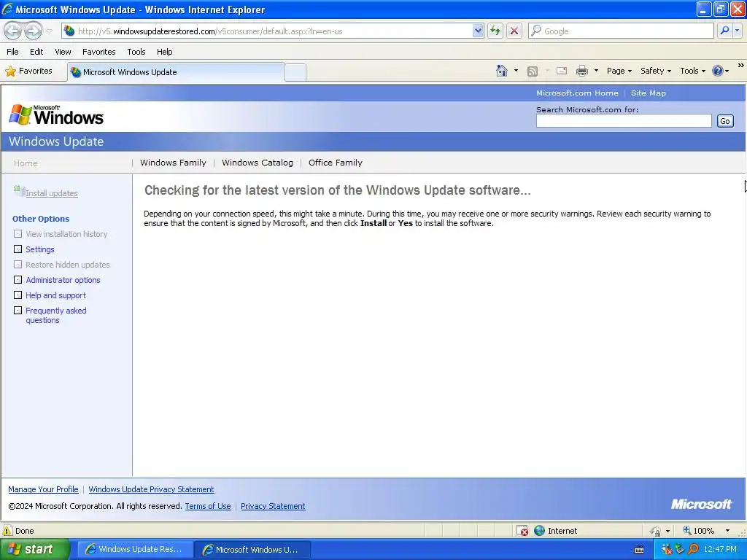Open the recent pages dropdown arrow

49,31
